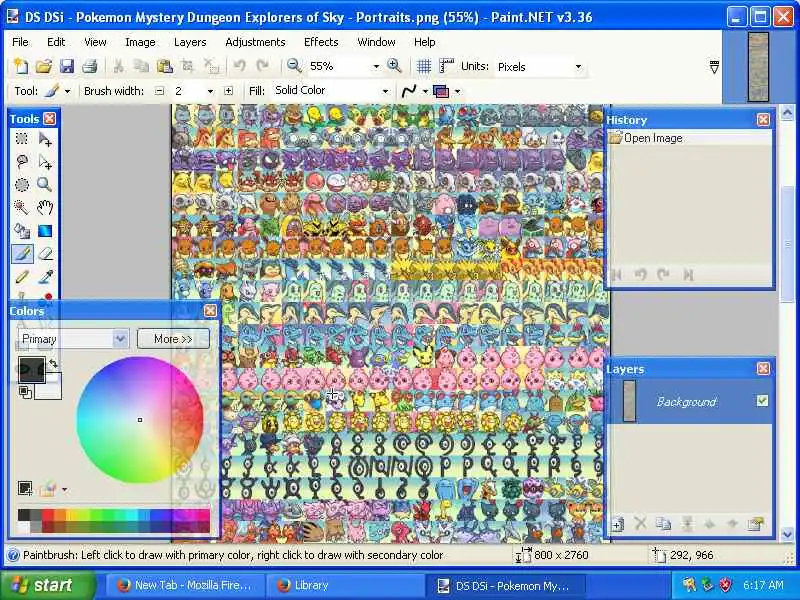
Task: Pick a color on the color wheel
Action: pyautogui.click(x=140, y=419)
